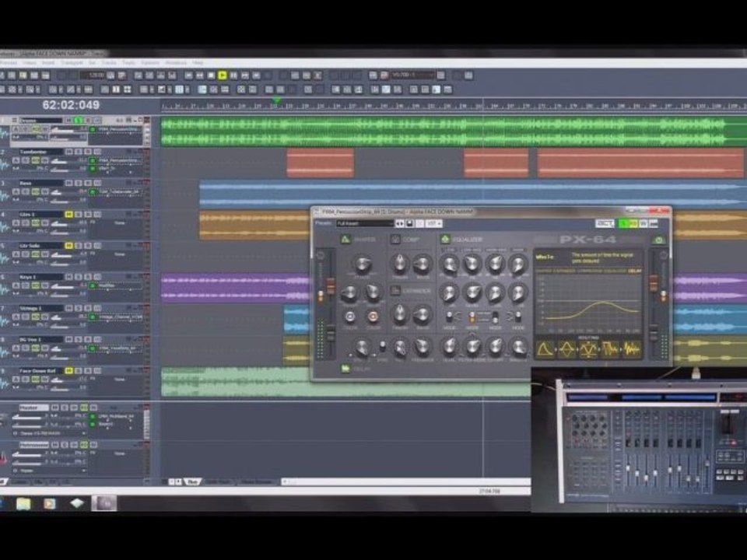Toggle the Delay module on PX-64
The width and height of the screenshot is (747, 560).
coord(345,369)
